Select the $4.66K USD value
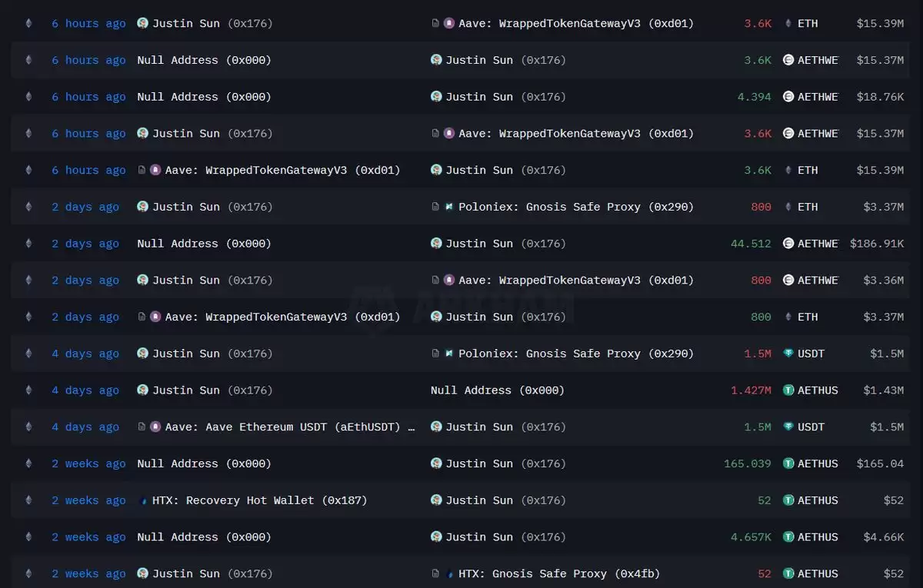This screenshot has height=588, width=923. [884, 537]
